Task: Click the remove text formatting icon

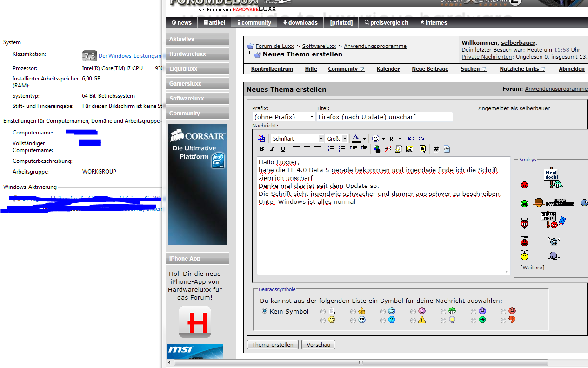Action: [262, 139]
